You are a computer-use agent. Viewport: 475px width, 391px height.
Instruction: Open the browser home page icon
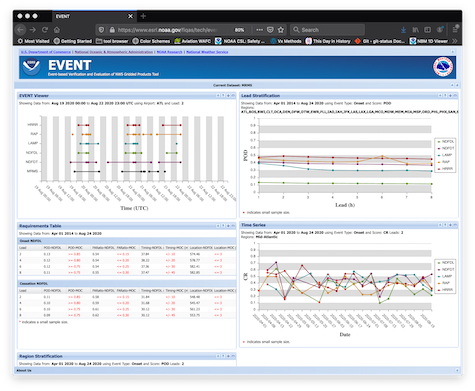click(x=57, y=30)
